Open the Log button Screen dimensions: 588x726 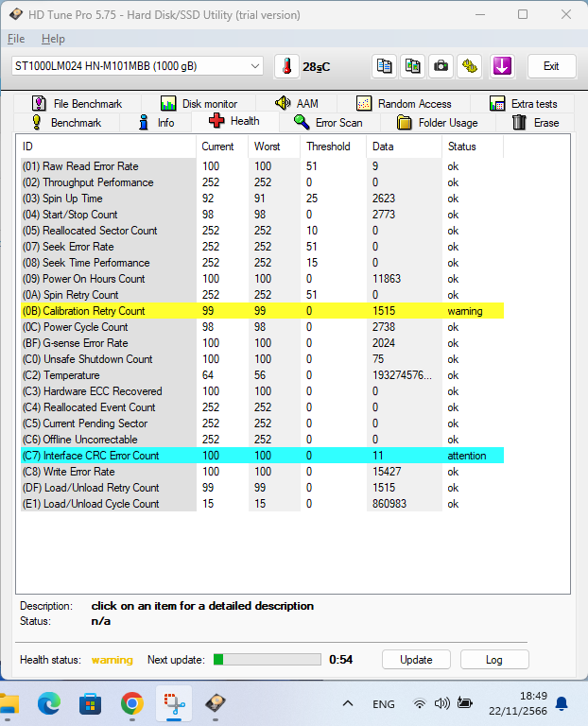coord(494,659)
